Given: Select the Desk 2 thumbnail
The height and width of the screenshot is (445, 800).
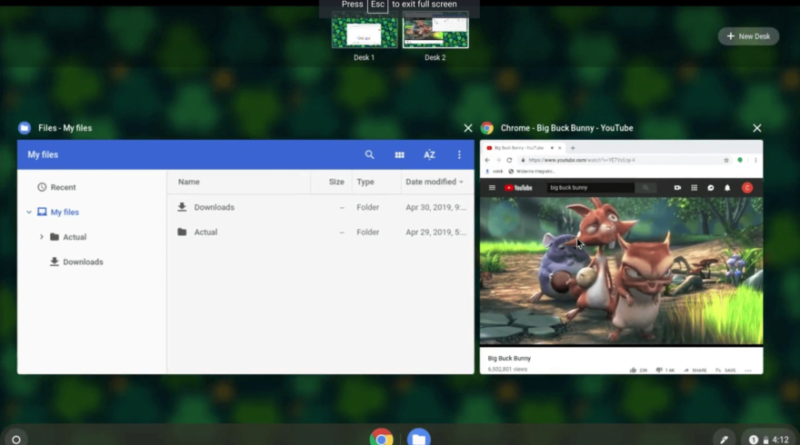Looking at the screenshot, I should 435,31.
